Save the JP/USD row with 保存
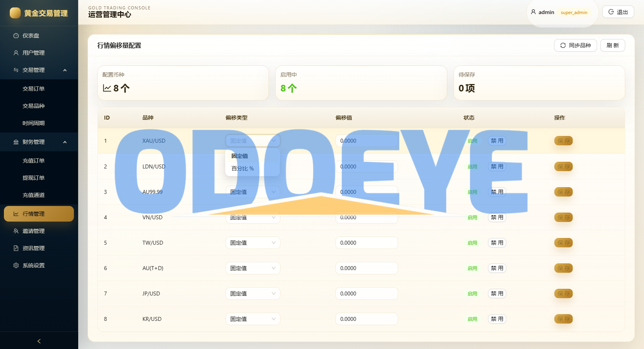The image size is (644, 349). [563, 294]
